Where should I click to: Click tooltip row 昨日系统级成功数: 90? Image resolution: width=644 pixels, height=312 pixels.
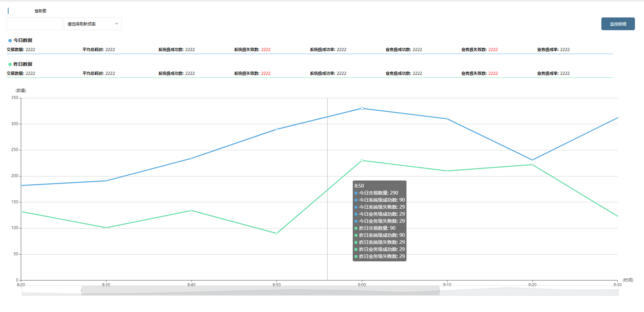tap(380, 235)
